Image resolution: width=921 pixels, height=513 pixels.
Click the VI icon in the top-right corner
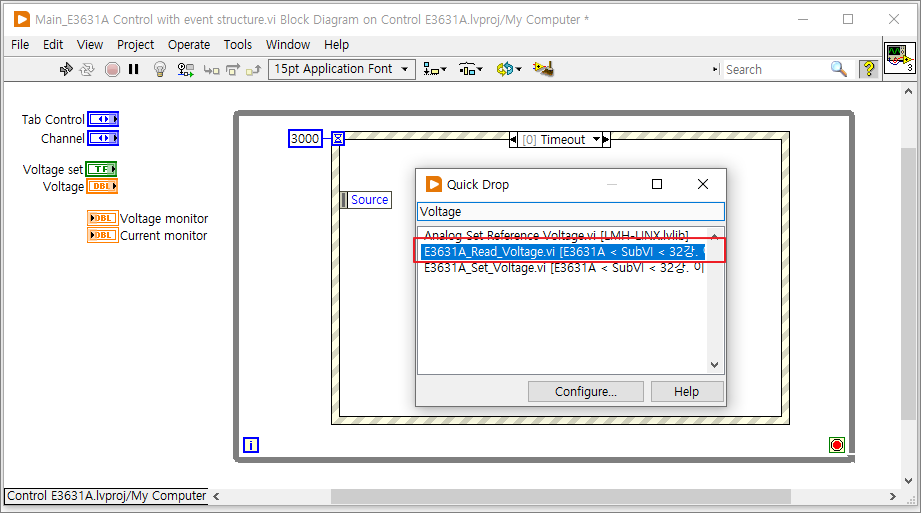[x=900, y=58]
